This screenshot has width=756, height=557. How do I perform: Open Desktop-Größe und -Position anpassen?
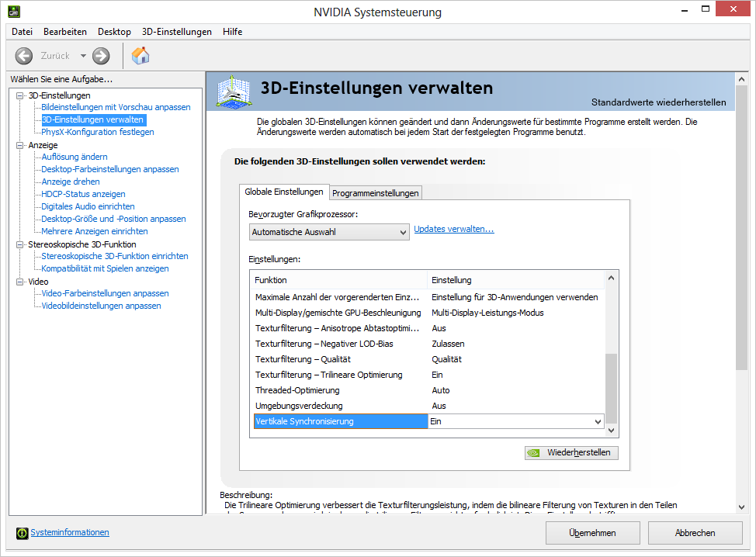click(113, 219)
